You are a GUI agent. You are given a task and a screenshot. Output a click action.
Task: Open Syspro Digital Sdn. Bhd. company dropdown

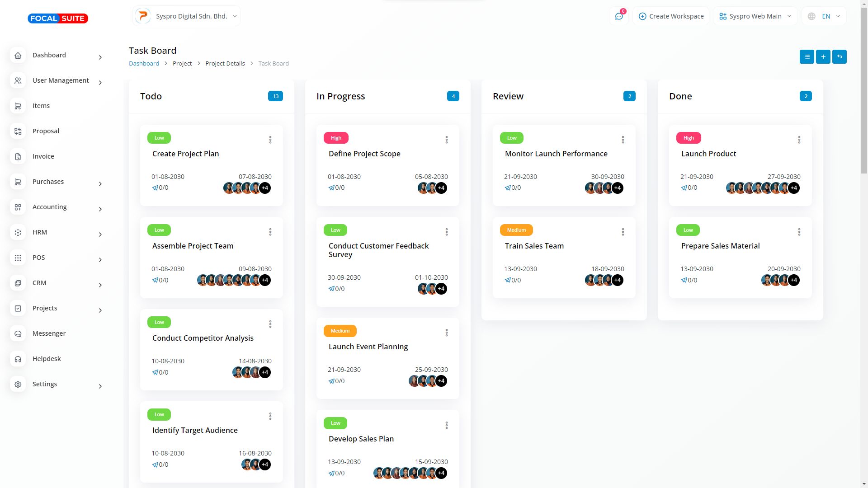(187, 16)
